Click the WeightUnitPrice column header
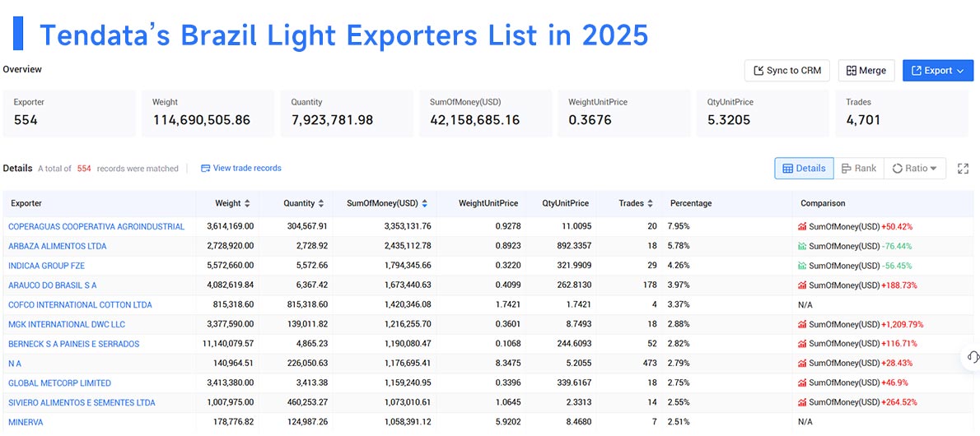The image size is (980, 436). coord(488,203)
